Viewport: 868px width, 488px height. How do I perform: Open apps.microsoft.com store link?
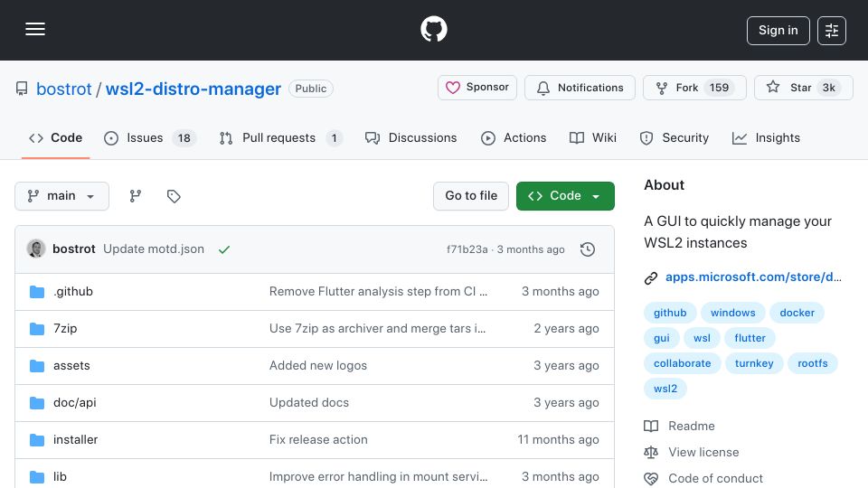pyautogui.click(x=753, y=277)
